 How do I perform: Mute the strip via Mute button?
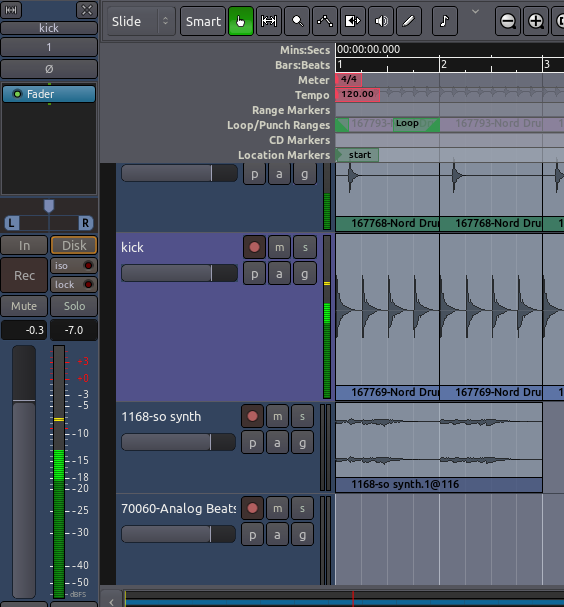[24, 306]
